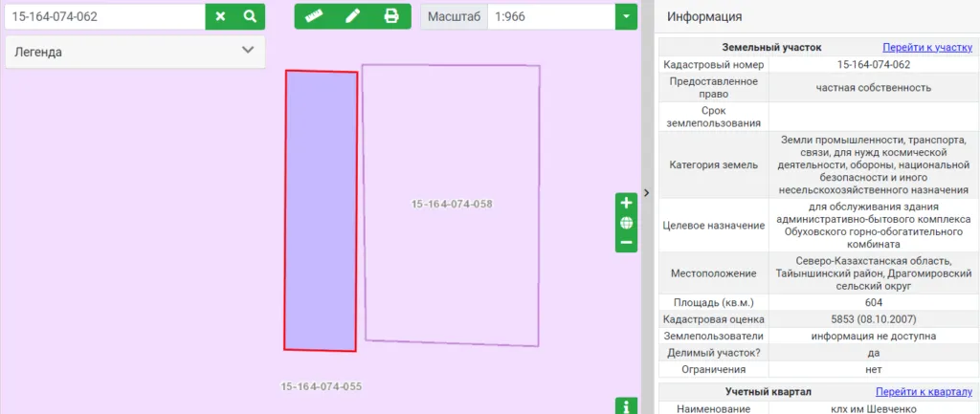Click the globe full-extent icon
The width and height of the screenshot is (980, 414).
[x=626, y=223]
